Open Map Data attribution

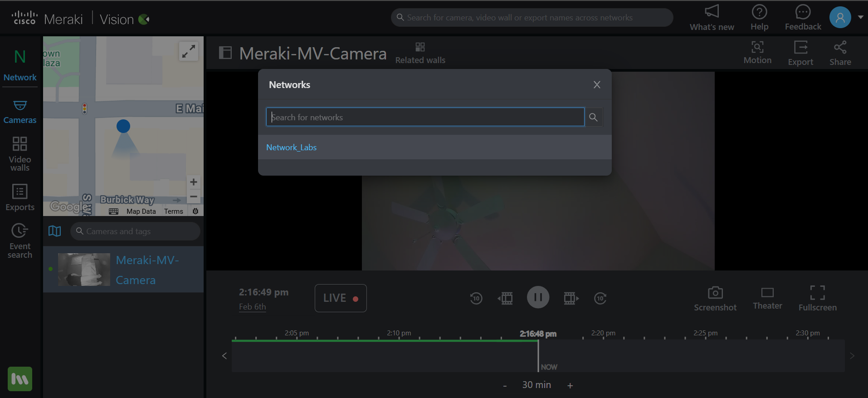pos(141,211)
